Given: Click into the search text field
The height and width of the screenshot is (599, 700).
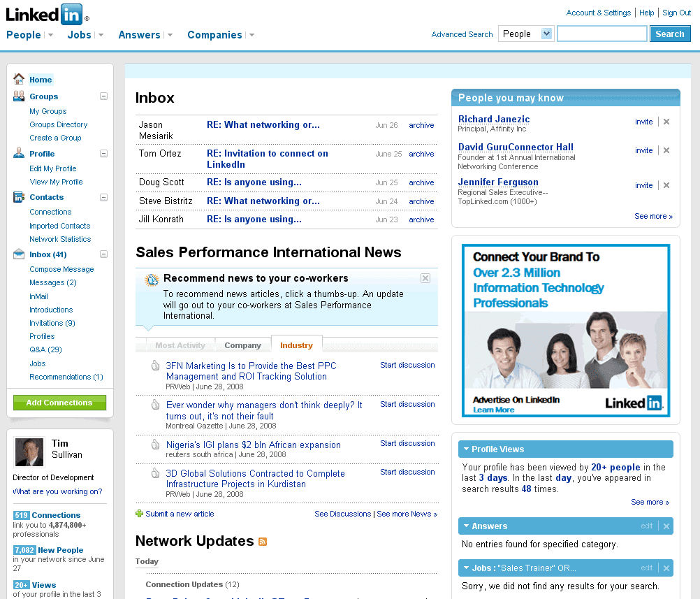Looking at the screenshot, I should [601, 34].
